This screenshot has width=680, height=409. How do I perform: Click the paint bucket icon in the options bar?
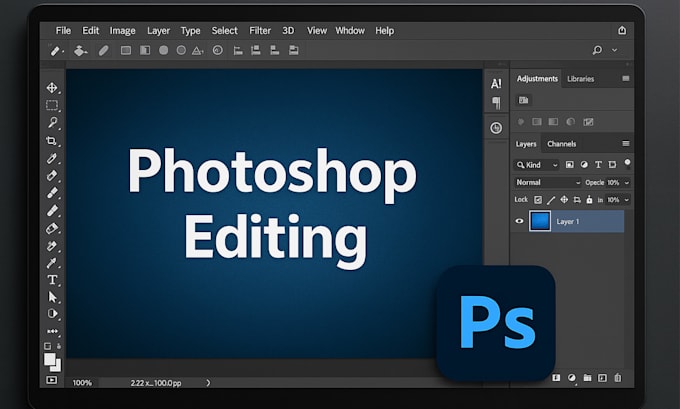pos(80,51)
